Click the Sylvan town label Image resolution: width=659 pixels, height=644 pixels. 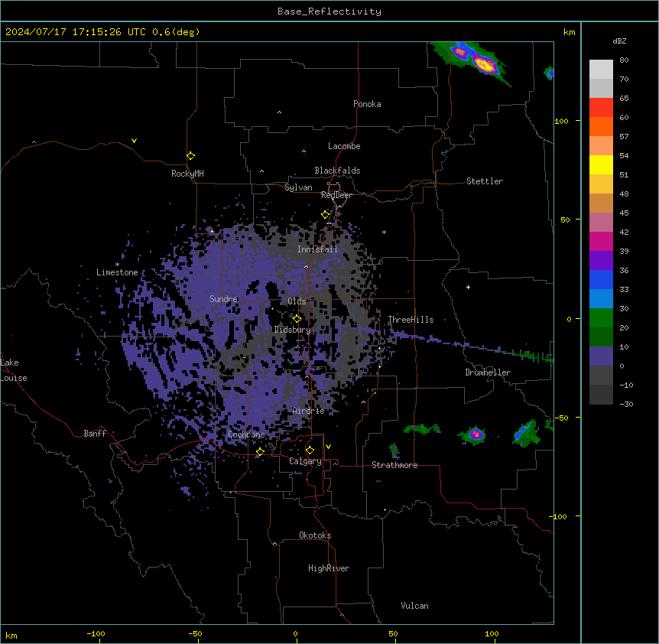pos(298,187)
